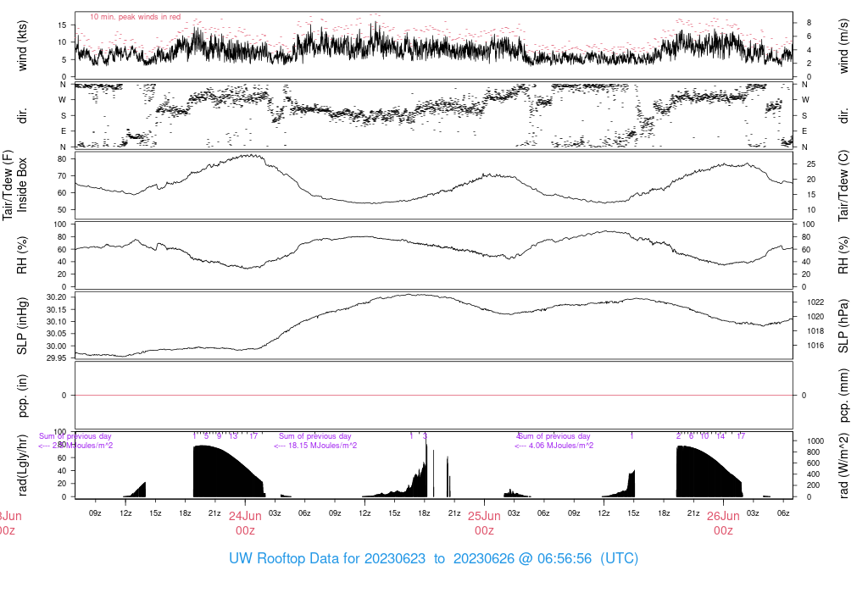Click the 'Tair/Tdew (F) Inside Box' axis label

[15, 185]
